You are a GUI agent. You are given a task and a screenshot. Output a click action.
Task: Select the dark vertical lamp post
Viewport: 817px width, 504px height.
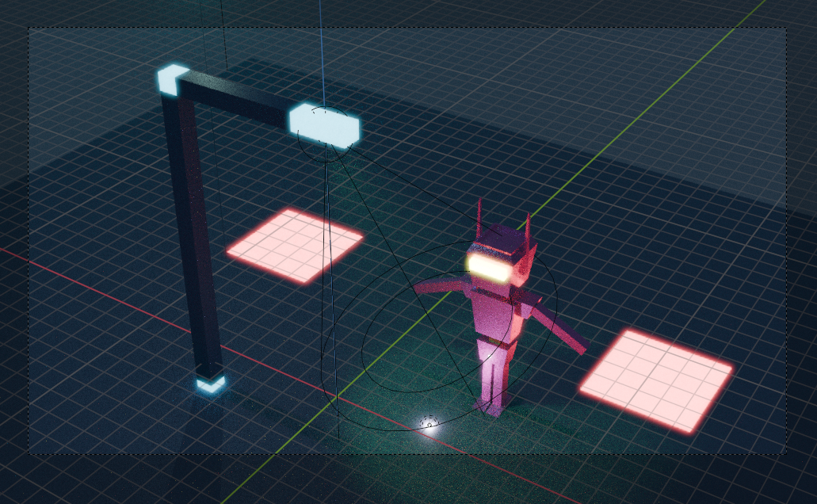coord(193,235)
